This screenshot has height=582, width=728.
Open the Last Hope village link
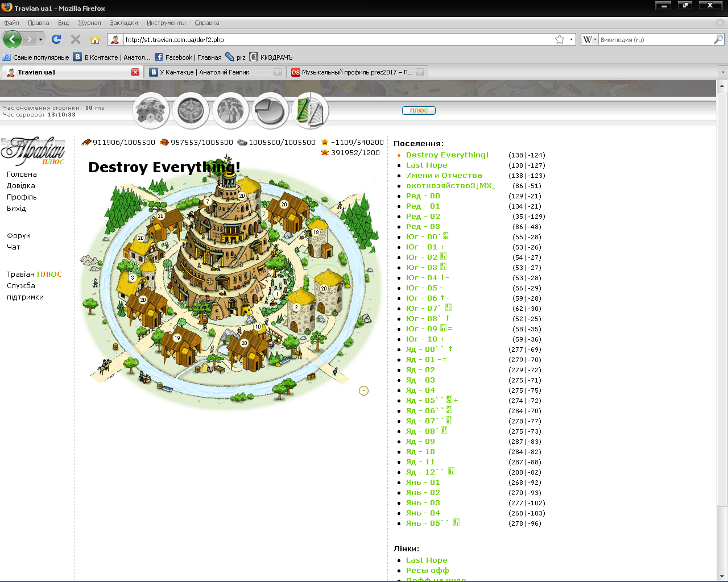(427, 165)
